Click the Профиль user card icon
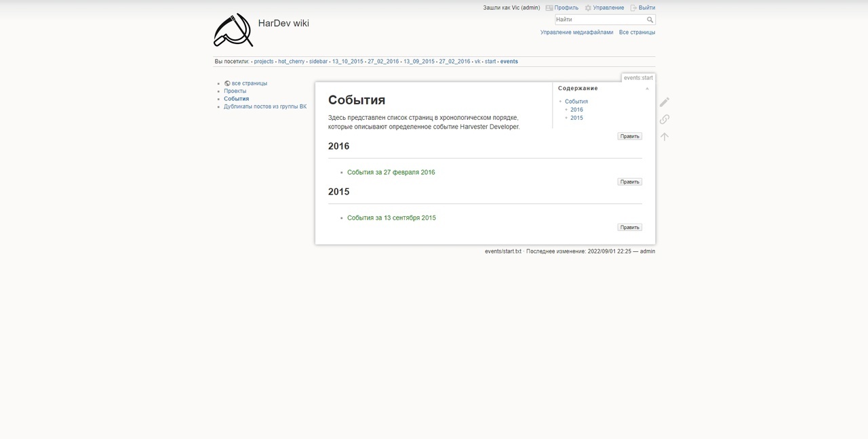Screen dimensions: 868x439 tap(549, 8)
